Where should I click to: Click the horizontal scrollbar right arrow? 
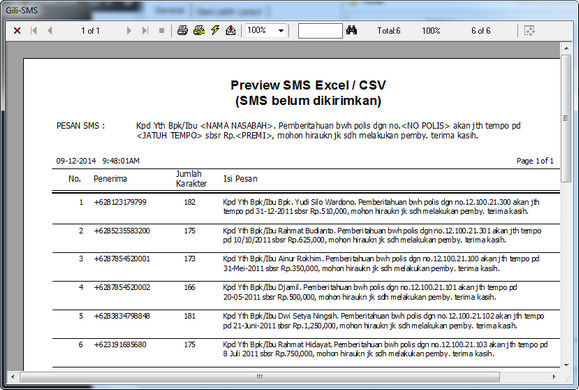(x=554, y=377)
